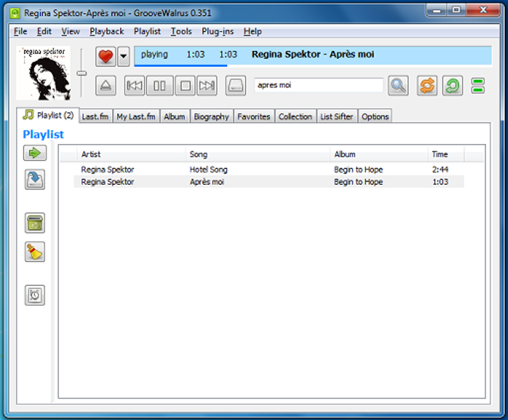Stop playback with the square button

pos(185,85)
